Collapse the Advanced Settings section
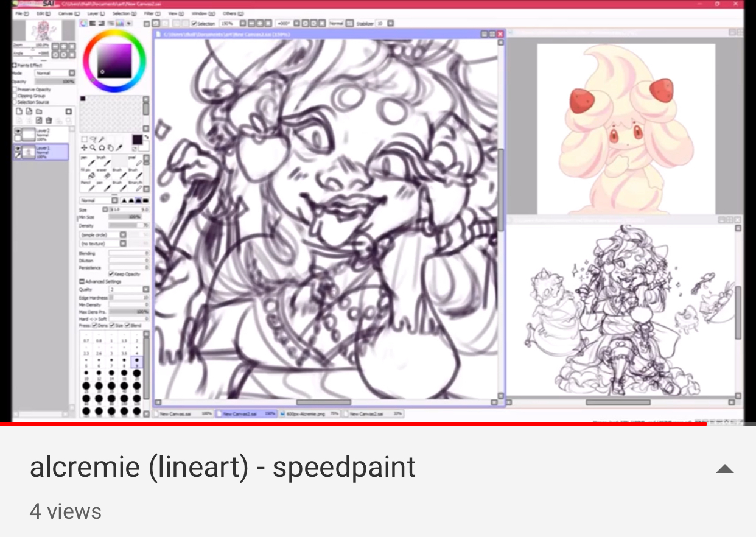Screen dimensions: 756x537 point(81,281)
